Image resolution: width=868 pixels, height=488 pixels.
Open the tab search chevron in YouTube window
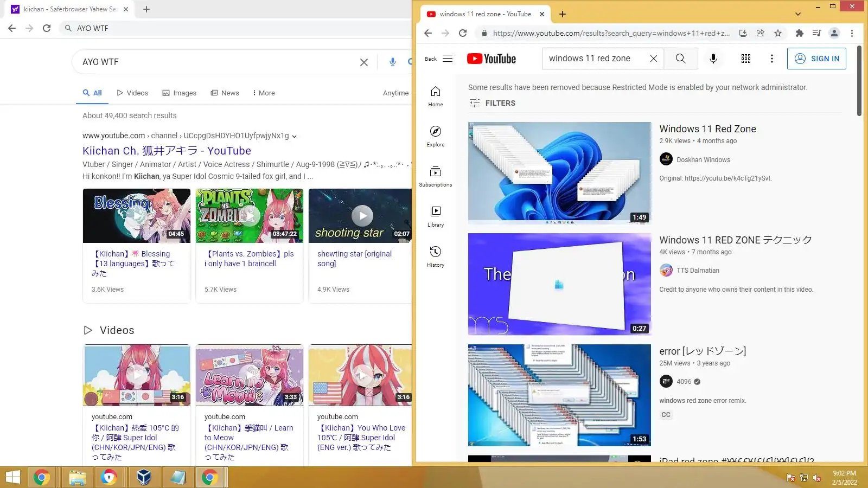[x=798, y=14]
